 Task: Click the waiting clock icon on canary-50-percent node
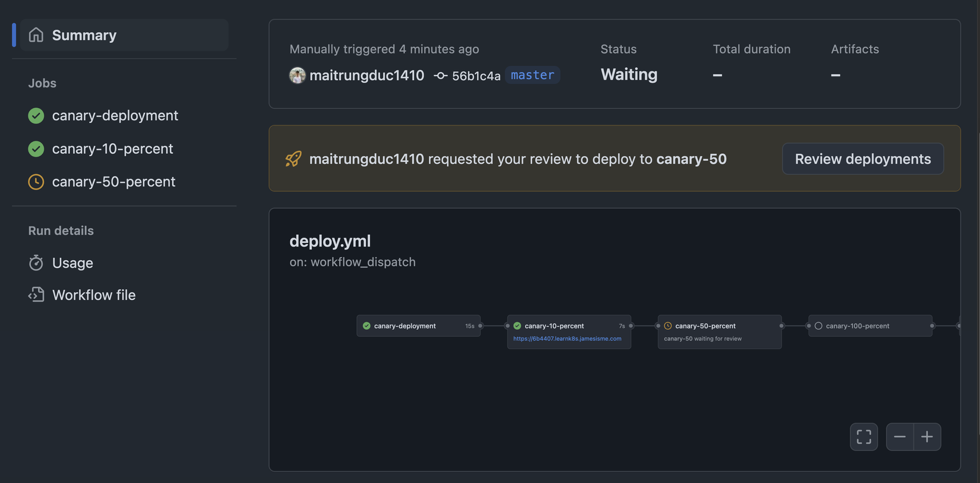pyautogui.click(x=668, y=326)
